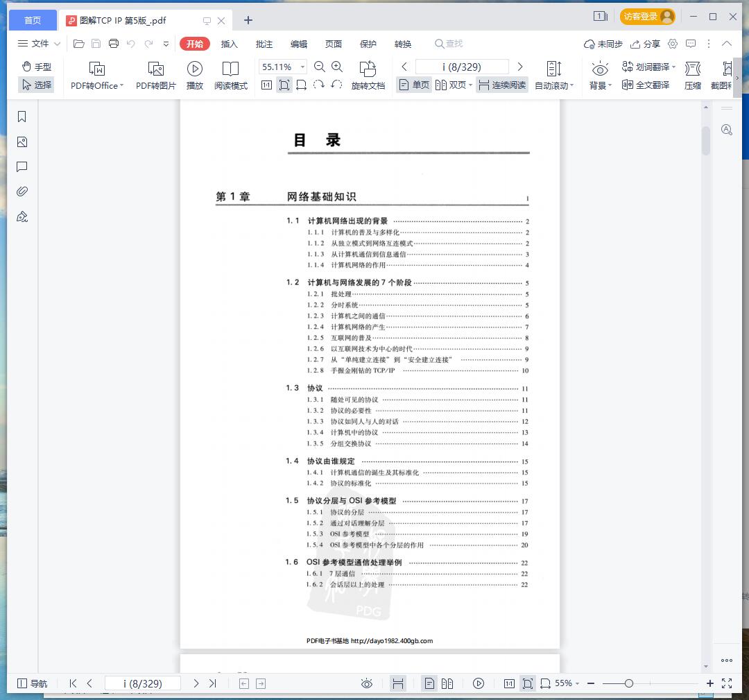Click the zoom slider handle in status bar

pyautogui.click(x=628, y=683)
